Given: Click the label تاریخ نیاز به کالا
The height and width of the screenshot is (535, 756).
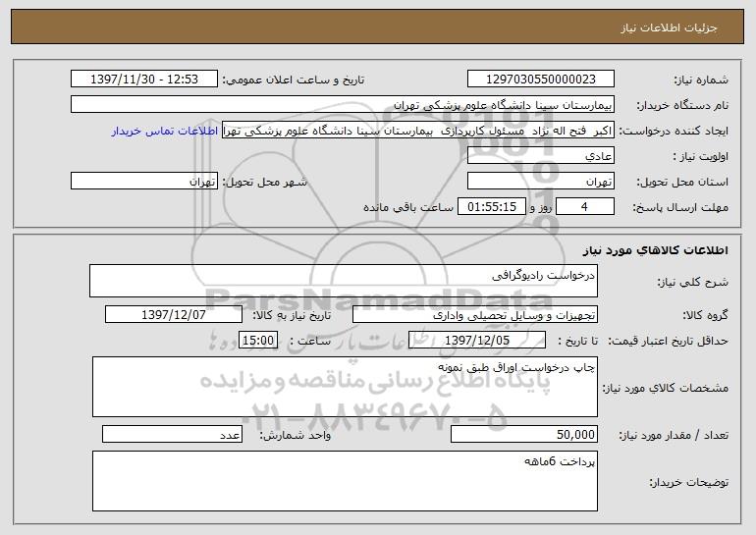Looking at the screenshot, I should 293,316.
